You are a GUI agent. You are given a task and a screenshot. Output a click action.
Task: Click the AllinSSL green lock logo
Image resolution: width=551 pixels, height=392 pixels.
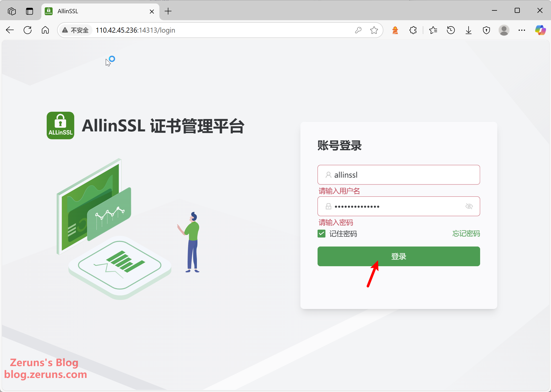(60, 126)
